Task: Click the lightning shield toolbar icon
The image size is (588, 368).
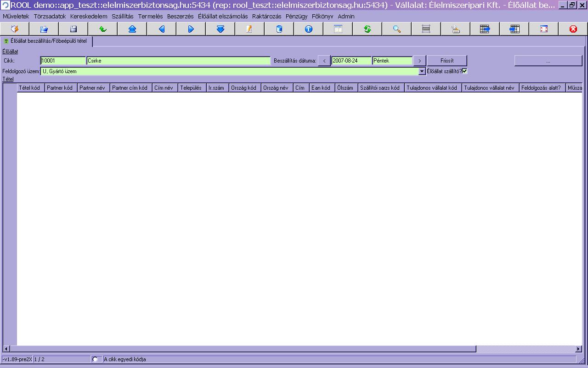Action: tap(15, 29)
